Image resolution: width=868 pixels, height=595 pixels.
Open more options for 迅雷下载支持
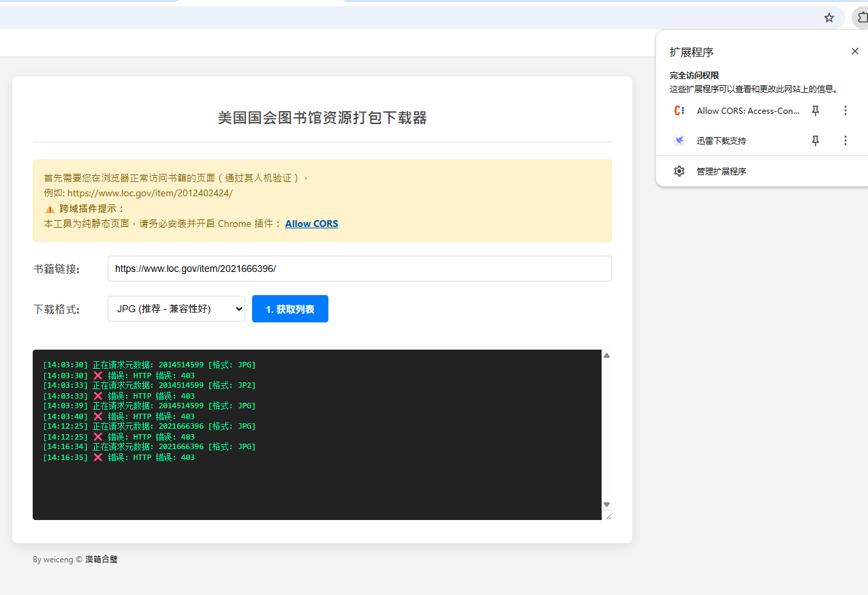(846, 140)
